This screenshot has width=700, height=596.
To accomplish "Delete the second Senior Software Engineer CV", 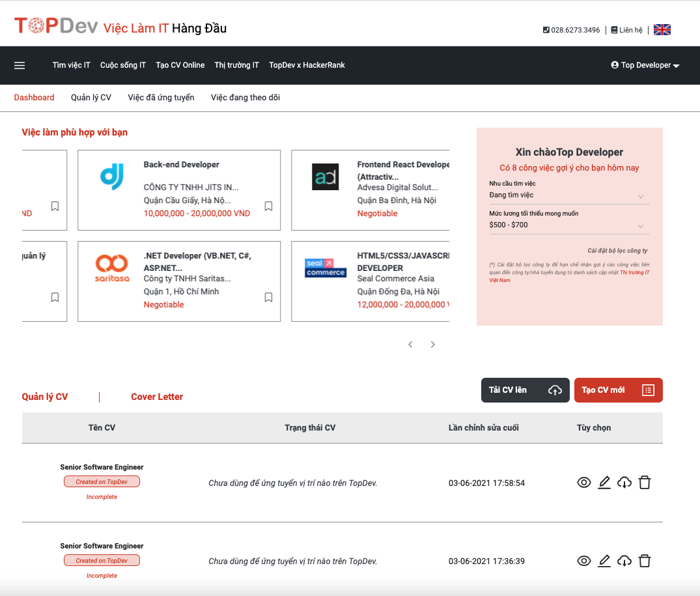I will click(x=645, y=561).
